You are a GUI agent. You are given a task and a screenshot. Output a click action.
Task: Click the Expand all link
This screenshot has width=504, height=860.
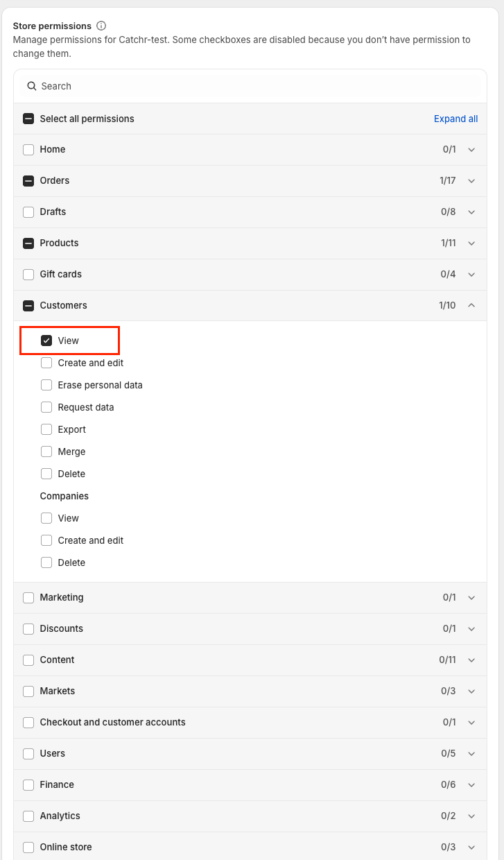[x=455, y=119]
